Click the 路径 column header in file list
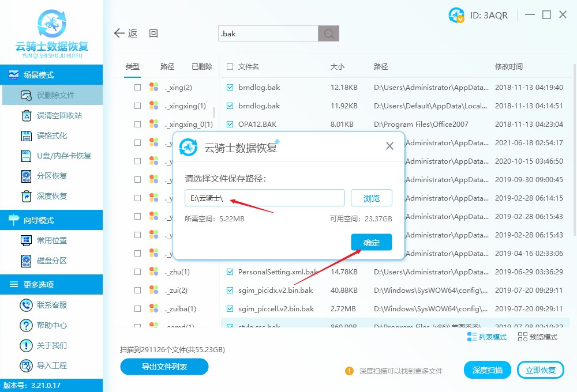The image size is (577, 392). tap(381, 67)
